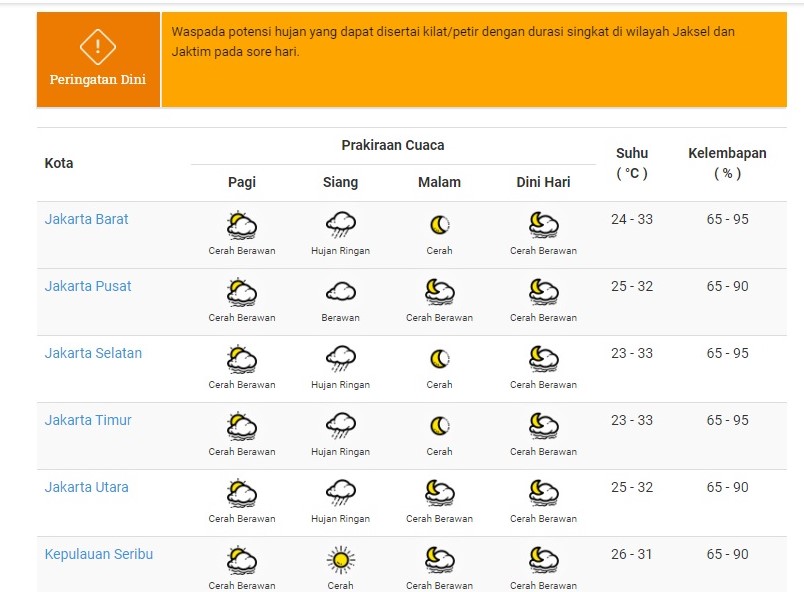The image size is (804, 592).
Task: Click Jakarta Pusat Pagi partly cloudy icon
Action: pyautogui.click(x=242, y=292)
